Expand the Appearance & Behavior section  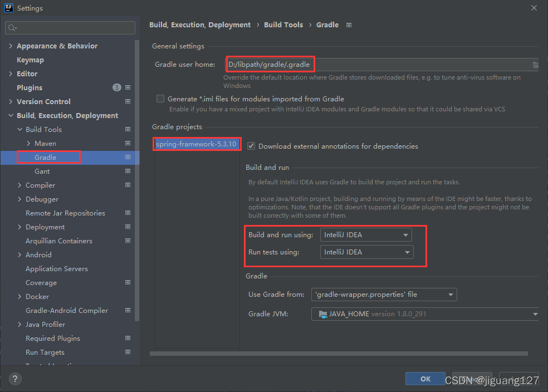tap(10, 46)
